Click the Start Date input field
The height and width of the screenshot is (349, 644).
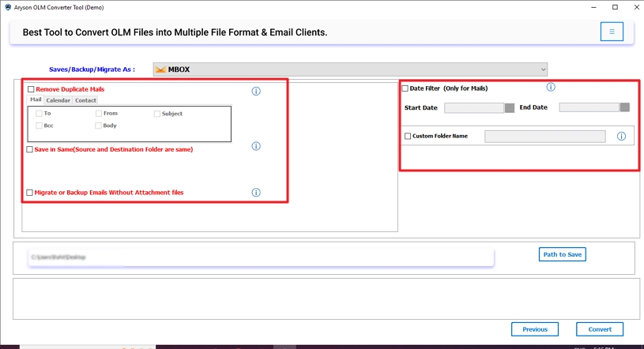pos(474,108)
